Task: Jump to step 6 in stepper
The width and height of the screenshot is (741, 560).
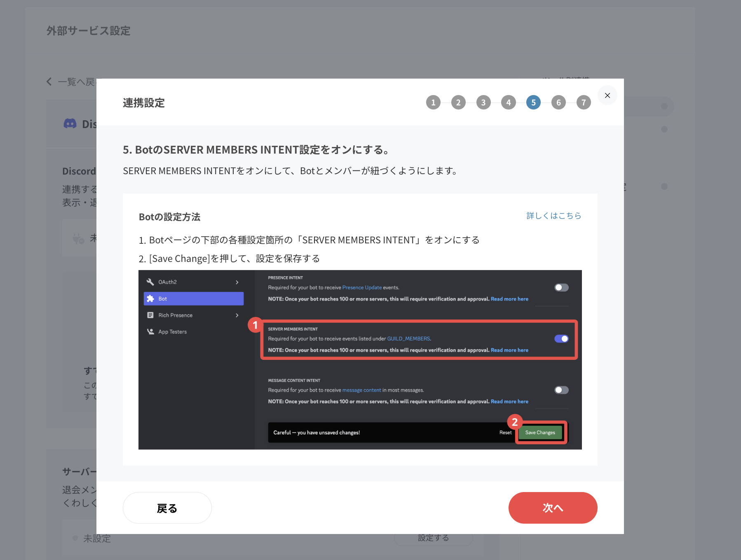Action: point(558,103)
